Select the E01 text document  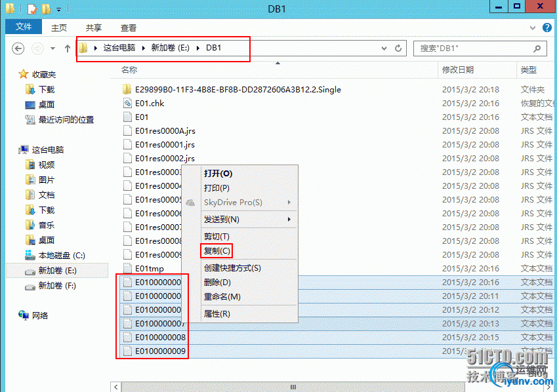pyautogui.click(x=142, y=117)
